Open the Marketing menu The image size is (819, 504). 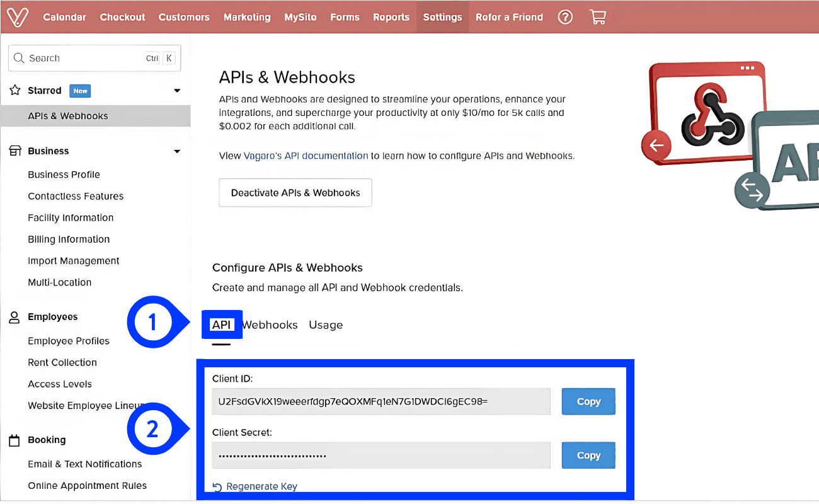point(247,17)
